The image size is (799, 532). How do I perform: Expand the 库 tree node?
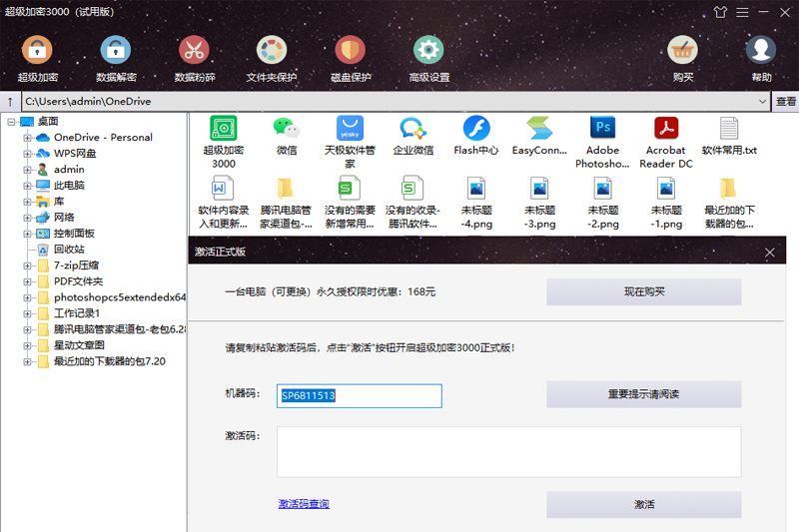point(28,202)
